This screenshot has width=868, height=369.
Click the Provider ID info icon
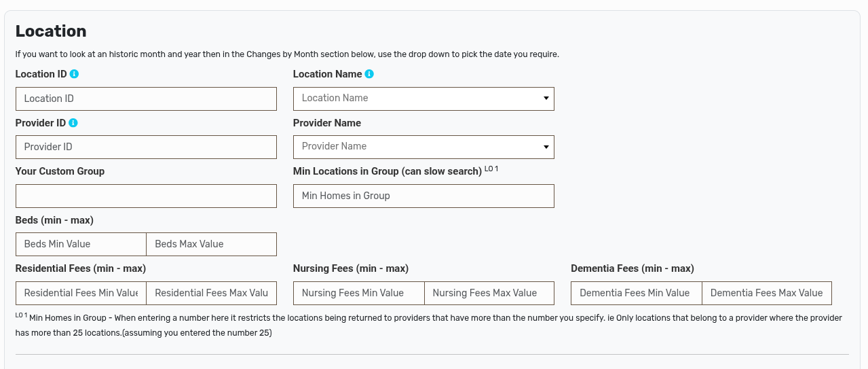click(x=73, y=123)
